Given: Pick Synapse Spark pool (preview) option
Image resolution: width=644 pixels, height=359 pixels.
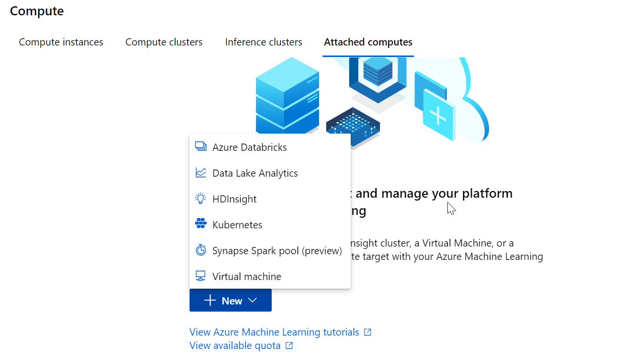Looking at the screenshot, I should [270, 250].
